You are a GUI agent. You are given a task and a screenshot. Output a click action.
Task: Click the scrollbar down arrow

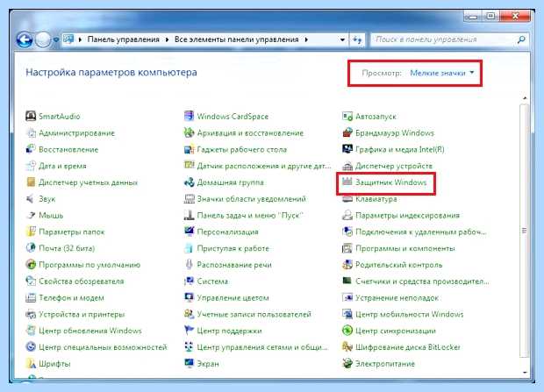[524, 372]
